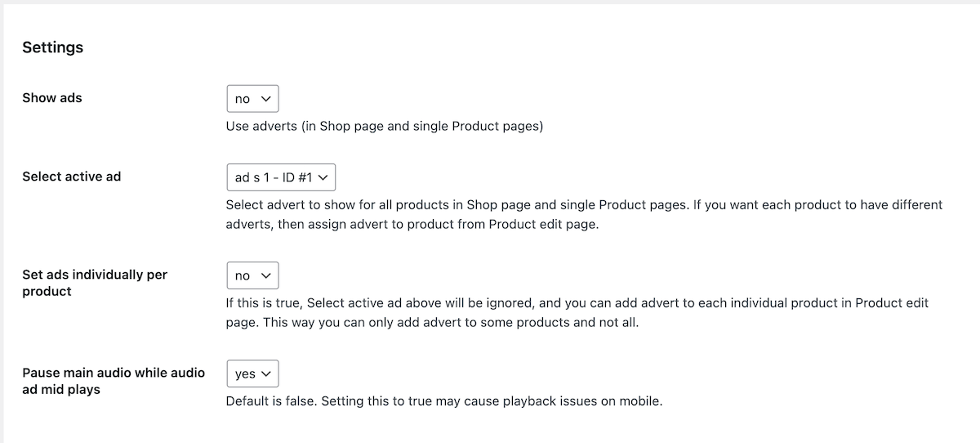Open Set ads individually per product dropdown
The width and height of the screenshot is (980, 443).
point(252,275)
